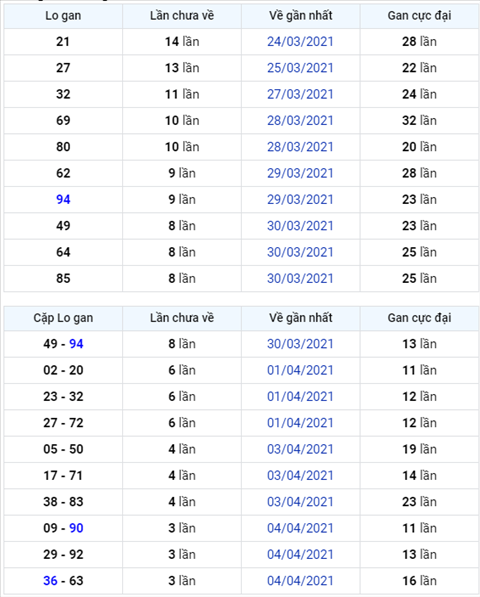
Task: Click the '11 lần' cell in row 32
Action: (182, 94)
